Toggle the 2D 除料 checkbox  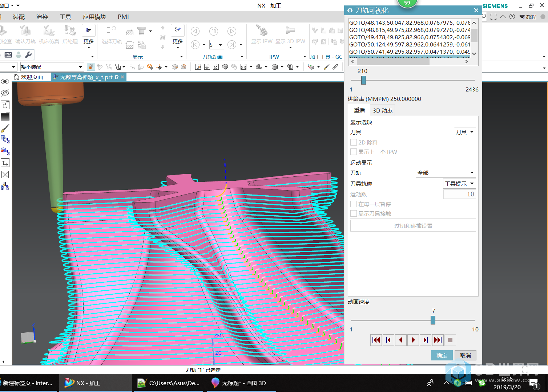[x=354, y=142]
